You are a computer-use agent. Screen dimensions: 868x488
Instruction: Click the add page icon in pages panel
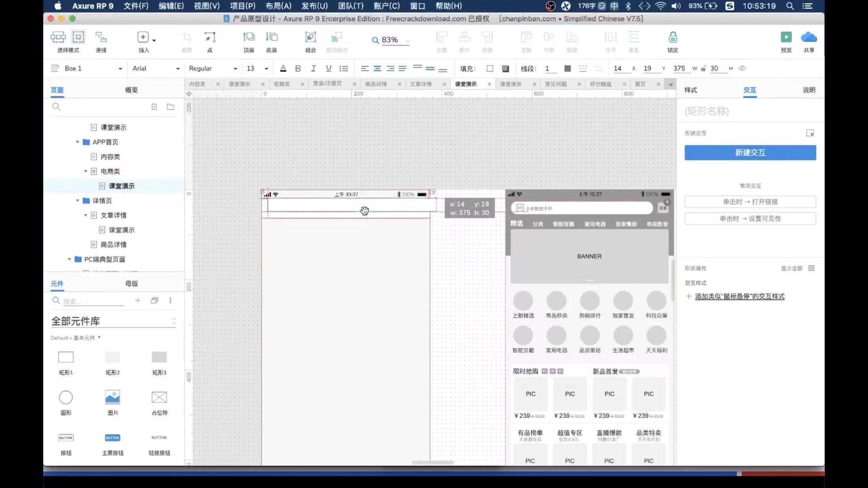pyautogui.click(x=154, y=107)
